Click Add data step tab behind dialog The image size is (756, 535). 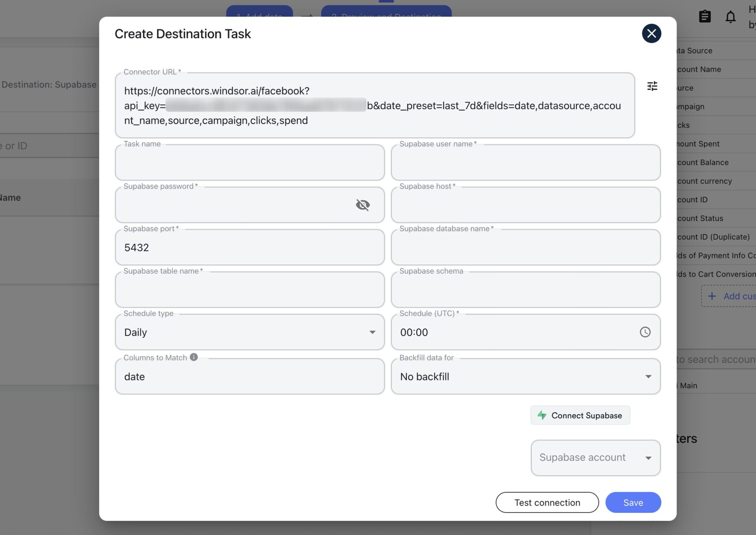pyautogui.click(x=260, y=11)
